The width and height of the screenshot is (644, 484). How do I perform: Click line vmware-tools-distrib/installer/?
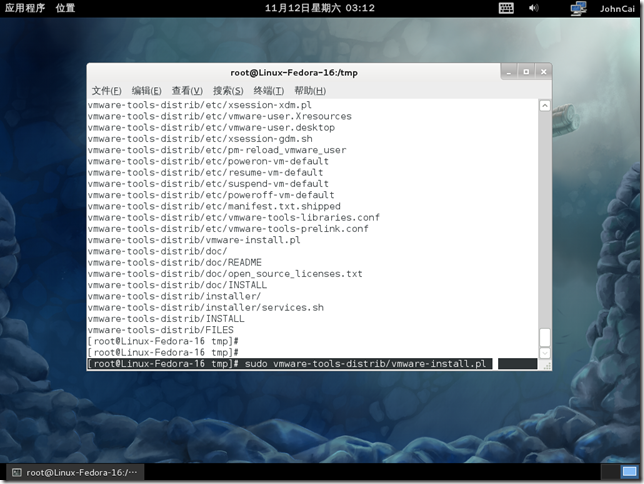pyautogui.click(x=174, y=296)
